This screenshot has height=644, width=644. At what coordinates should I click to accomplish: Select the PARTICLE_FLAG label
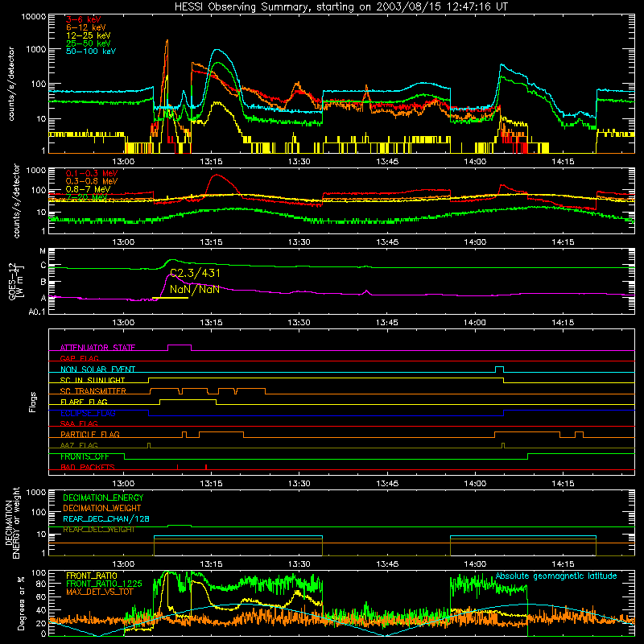pos(90,434)
